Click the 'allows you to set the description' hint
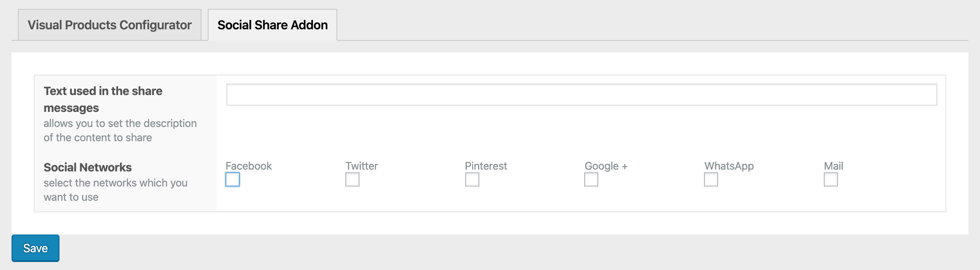Image resolution: width=980 pixels, height=270 pixels. tap(120, 131)
